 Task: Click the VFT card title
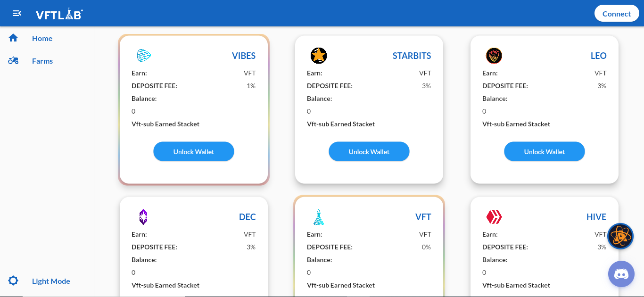pos(423,217)
